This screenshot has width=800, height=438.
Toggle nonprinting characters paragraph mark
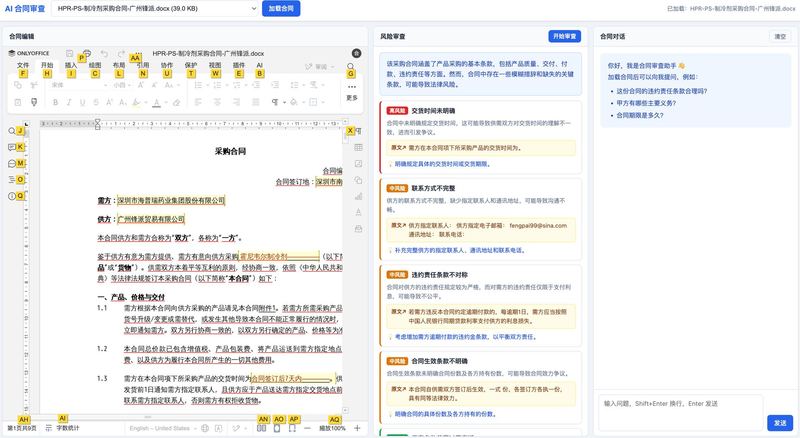[x=275, y=102]
